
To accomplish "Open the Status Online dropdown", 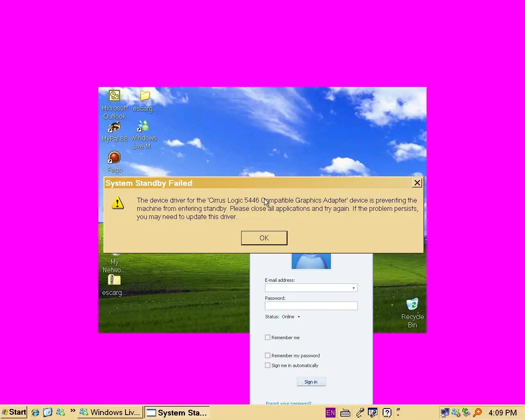I will tap(291, 317).
